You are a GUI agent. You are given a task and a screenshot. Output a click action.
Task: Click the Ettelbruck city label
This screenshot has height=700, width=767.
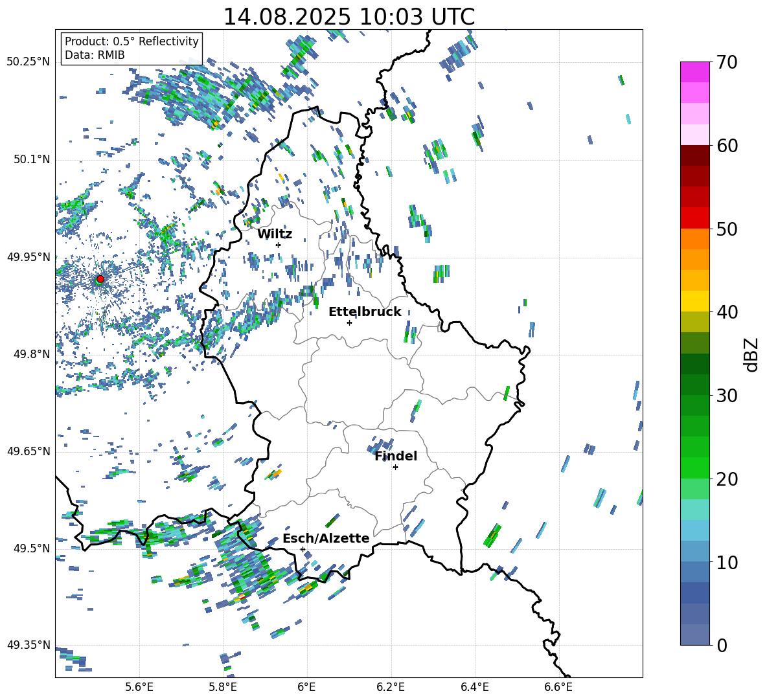(x=365, y=312)
